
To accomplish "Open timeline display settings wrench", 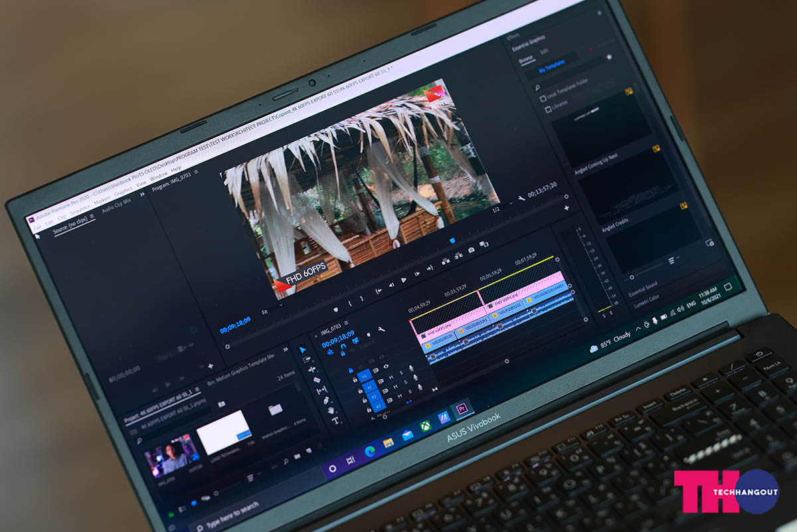I will click(381, 329).
